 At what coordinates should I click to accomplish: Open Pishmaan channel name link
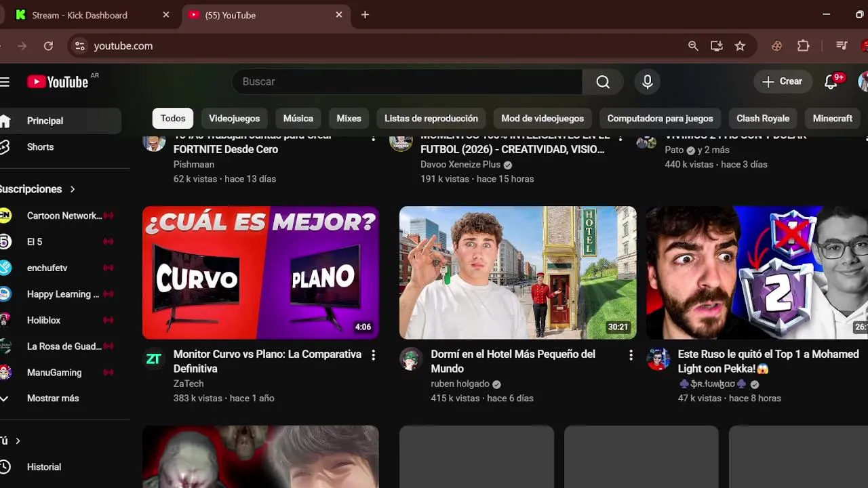tap(194, 165)
